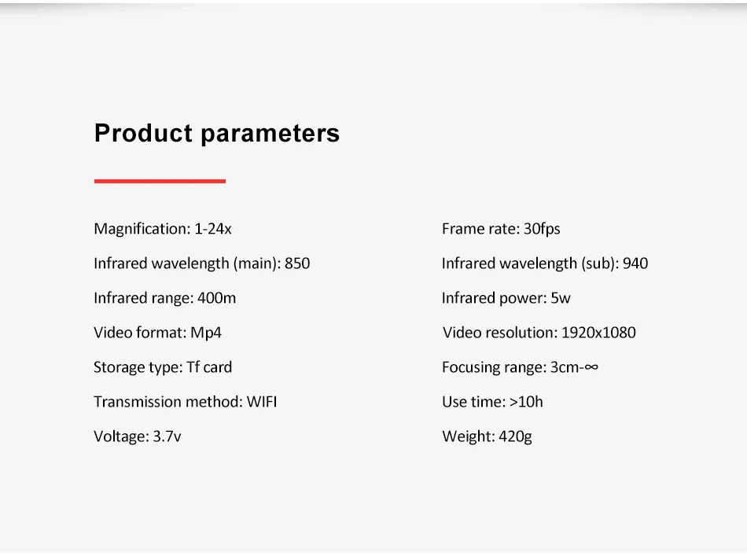Click the WIFI value text
The height and width of the screenshot is (560, 747).
pyautogui.click(x=262, y=402)
